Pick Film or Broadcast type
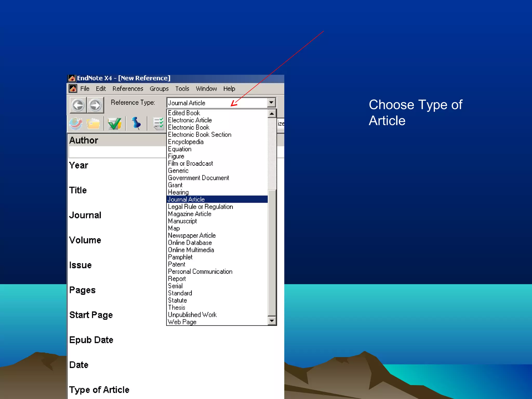 pyautogui.click(x=217, y=163)
